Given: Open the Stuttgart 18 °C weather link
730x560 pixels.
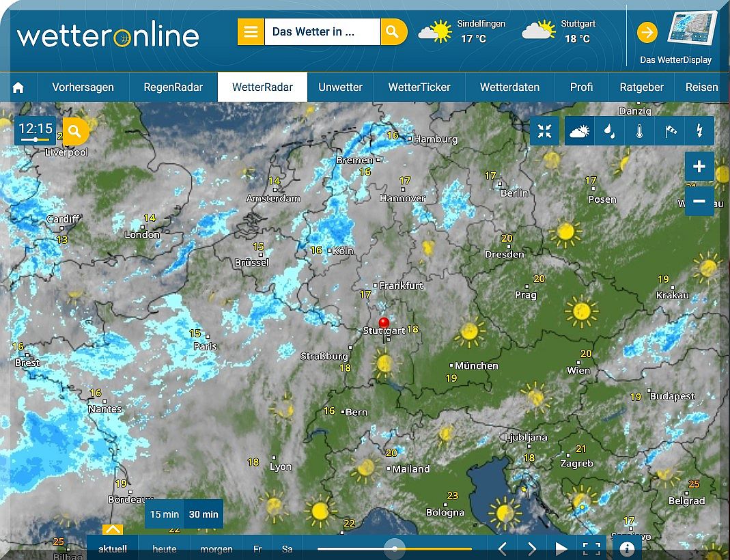Looking at the screenshot, I should pos(559,31).
